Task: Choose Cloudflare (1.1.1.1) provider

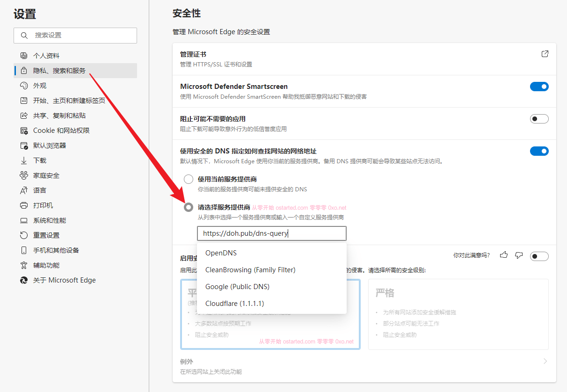Action: [272, 304]
